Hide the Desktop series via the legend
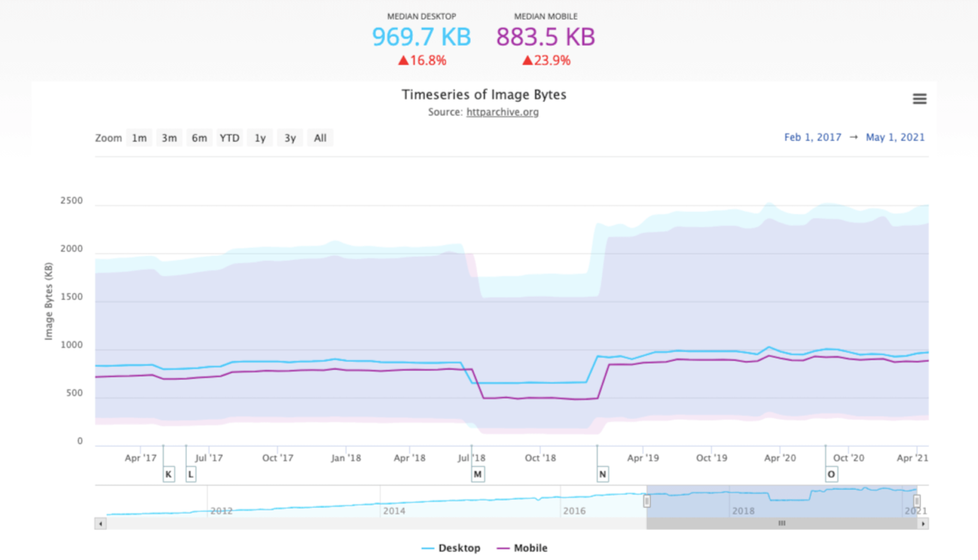This screenshot has height=560, width=978. (x=451, y=548)
